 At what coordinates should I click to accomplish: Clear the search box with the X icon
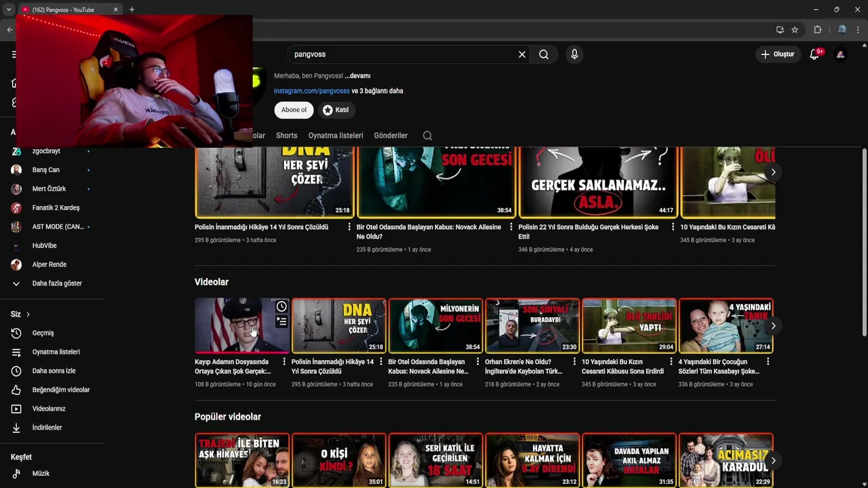(x=522, y=54)
